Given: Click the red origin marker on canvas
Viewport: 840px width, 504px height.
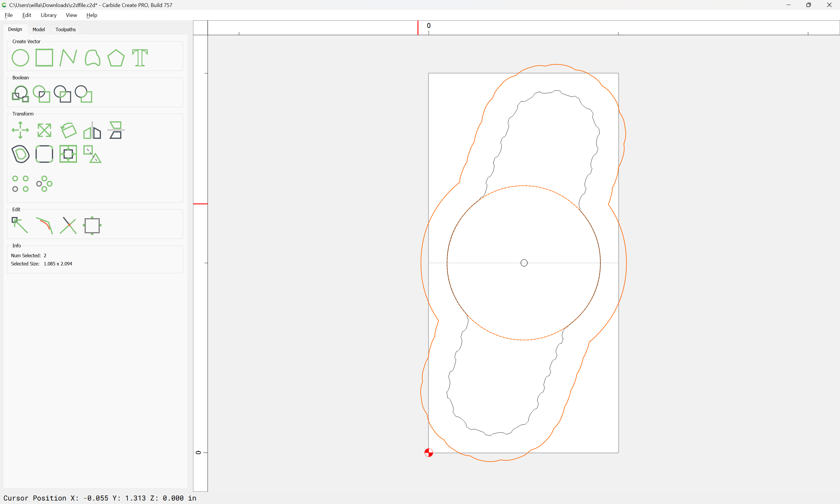Looking at the screenshot, I should pyautogui.click(x=428, y=453).
